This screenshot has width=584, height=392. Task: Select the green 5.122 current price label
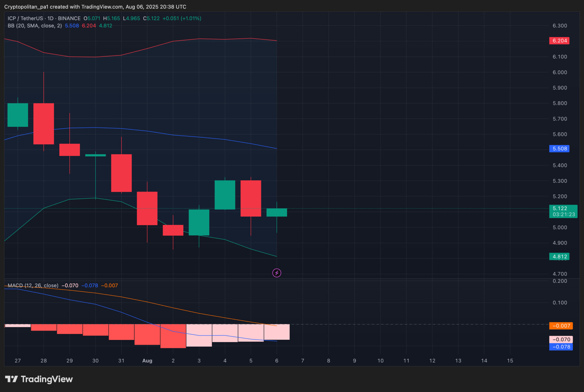563,211
